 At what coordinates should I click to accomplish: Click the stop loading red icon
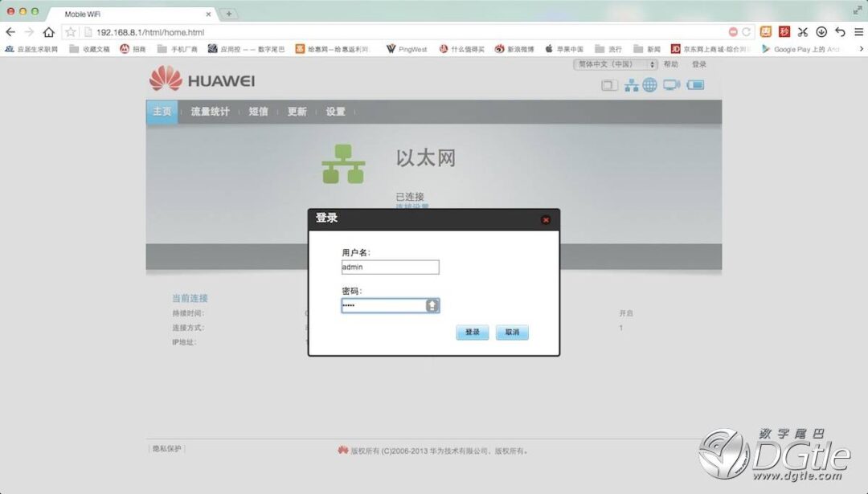click(733, 32)
